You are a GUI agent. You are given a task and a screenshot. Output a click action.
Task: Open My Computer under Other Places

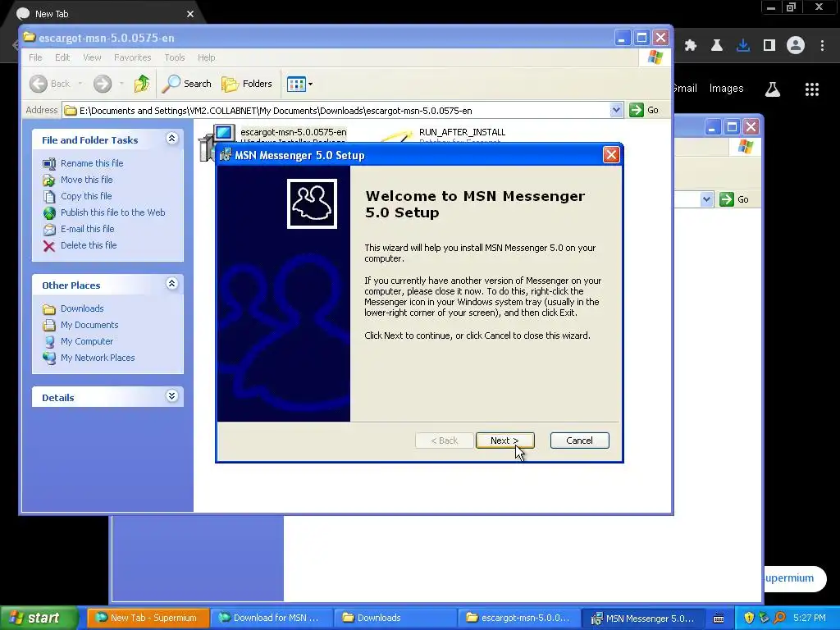[x=87, y=341]
